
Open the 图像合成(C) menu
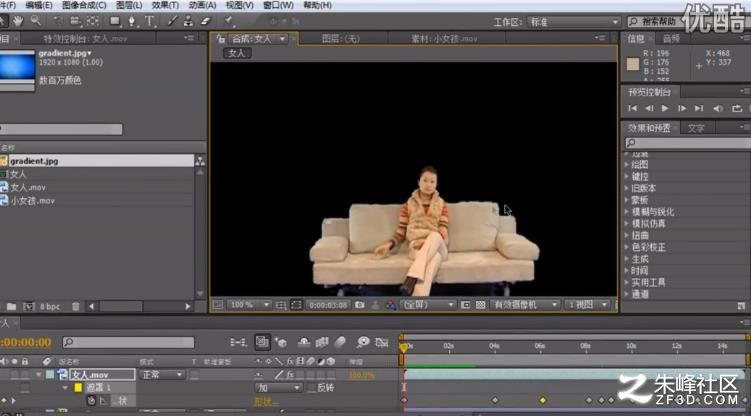84,5
